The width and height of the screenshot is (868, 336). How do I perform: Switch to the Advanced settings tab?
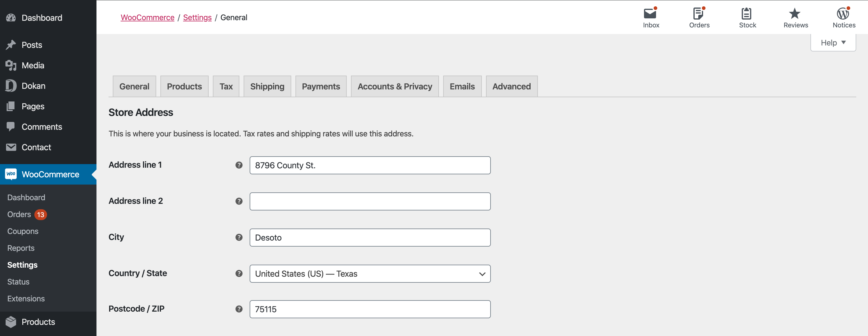[x=512, y=86]
